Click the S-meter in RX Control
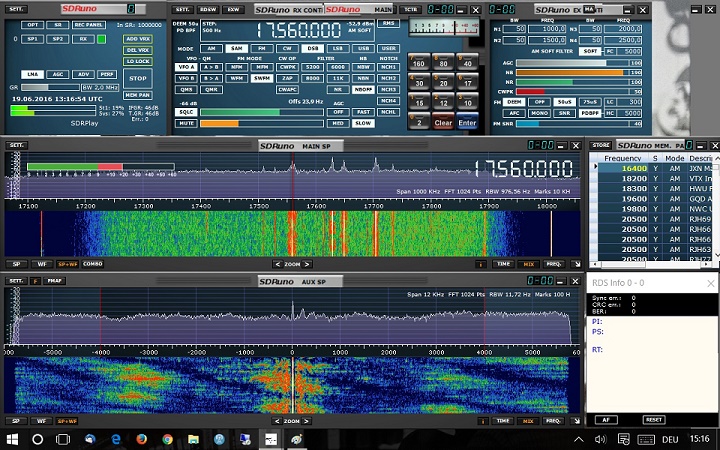 click(x=443, y=28)
